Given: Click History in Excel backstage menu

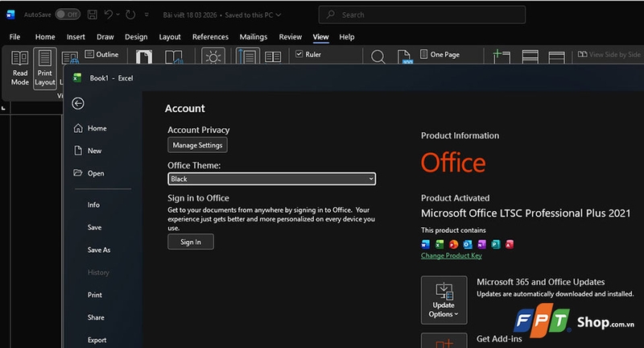Looking at the screenshot, I should coord(98,272).
